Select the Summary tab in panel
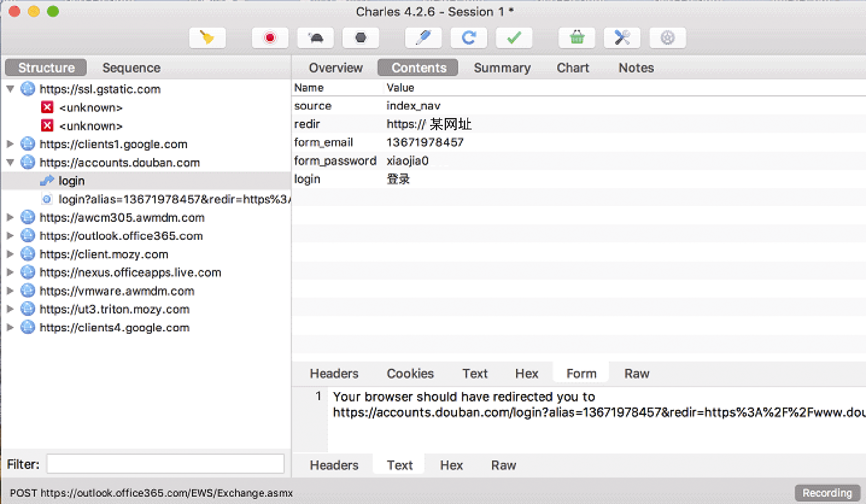 (x=501, y=67)
